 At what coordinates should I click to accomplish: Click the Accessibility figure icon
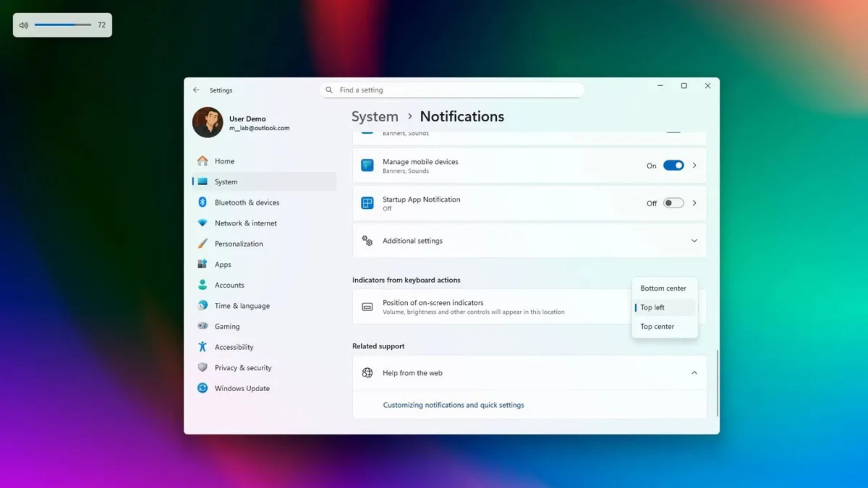(203, 347)
